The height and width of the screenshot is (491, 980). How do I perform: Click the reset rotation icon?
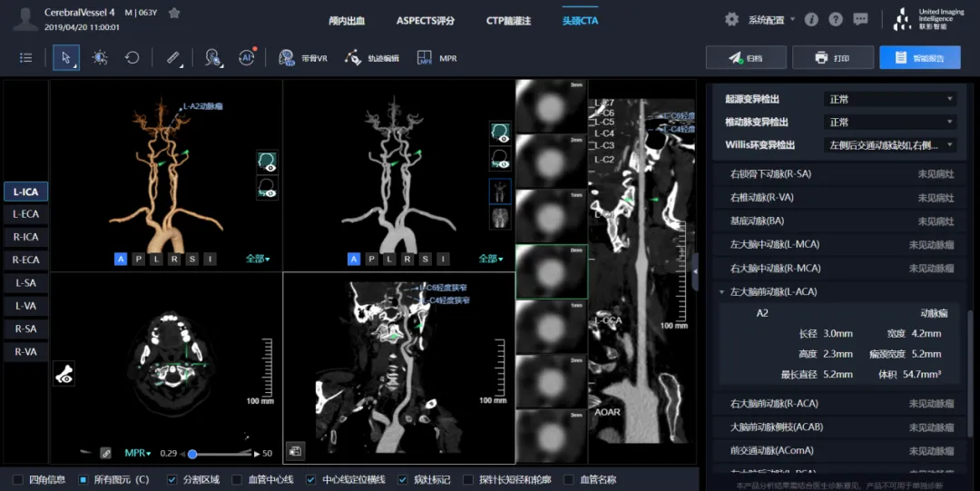(x=132, y=57)
